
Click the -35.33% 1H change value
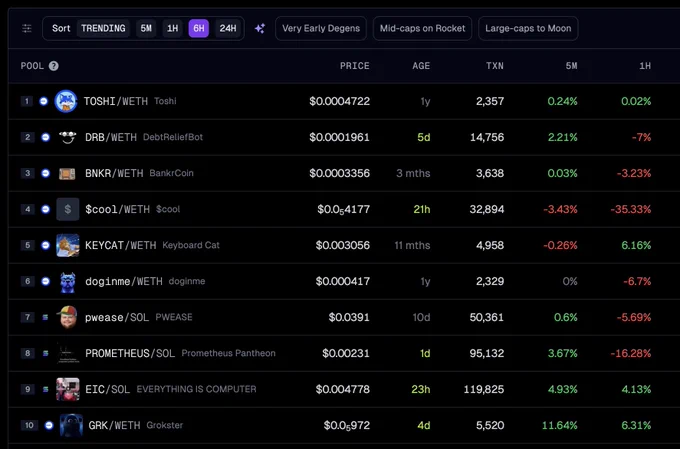tap(631, 209)
